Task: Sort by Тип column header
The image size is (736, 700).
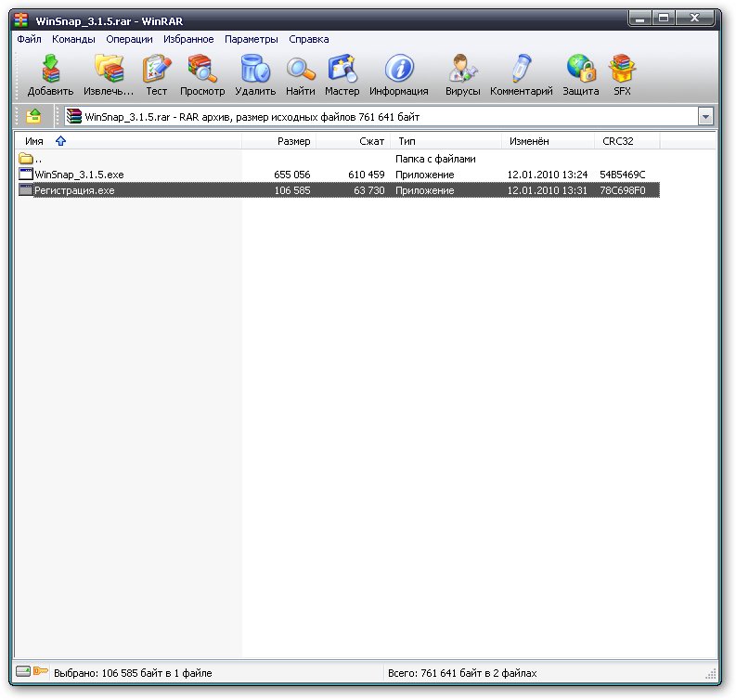Action: click(x=445, y=141)
